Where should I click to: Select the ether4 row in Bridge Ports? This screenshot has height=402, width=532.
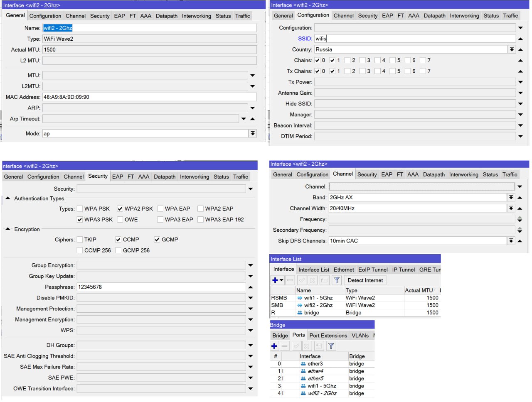click(x=323, y=371)
